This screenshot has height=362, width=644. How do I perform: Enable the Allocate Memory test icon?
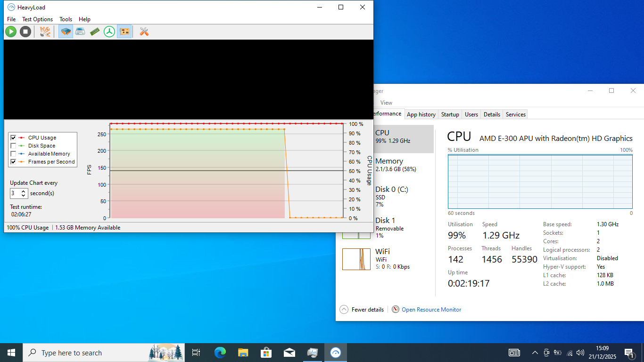point(94,32)
